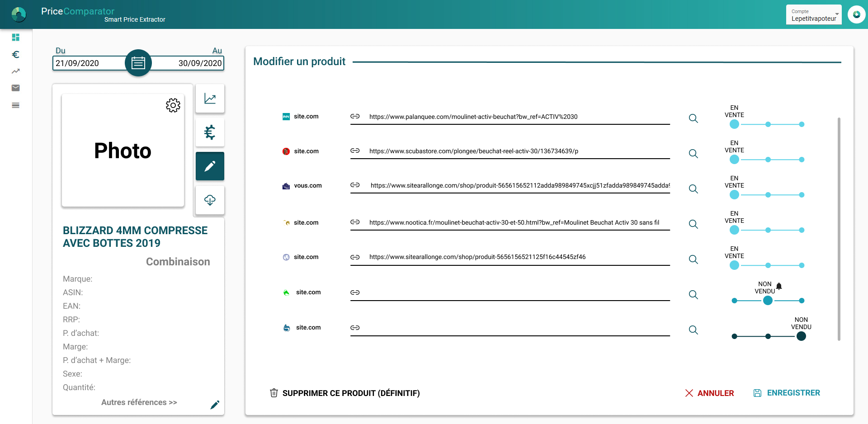Click search icon for palanquee URL row
The height and width of the screenshot is (424, 868).
click(x=693, y=118)
